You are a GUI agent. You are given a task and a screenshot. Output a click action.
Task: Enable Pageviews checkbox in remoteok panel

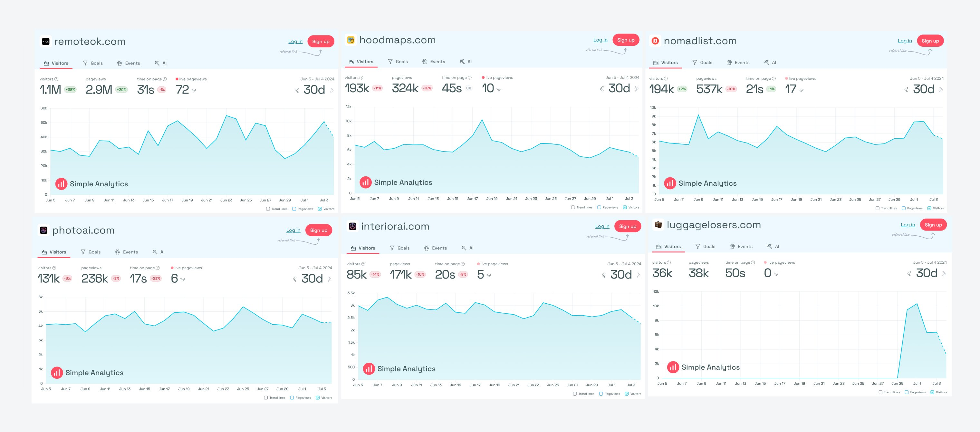(294, 209)
